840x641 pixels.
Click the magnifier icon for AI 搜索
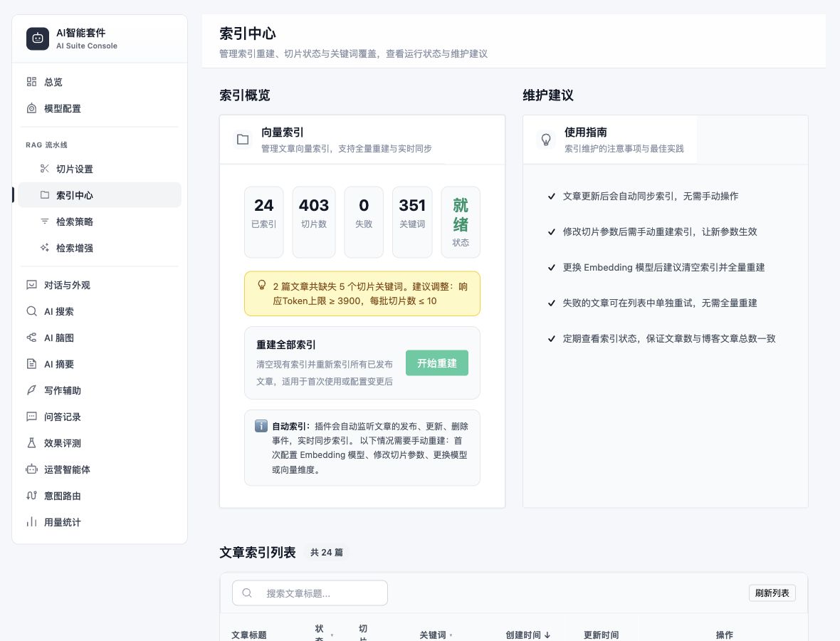(31, 311)
